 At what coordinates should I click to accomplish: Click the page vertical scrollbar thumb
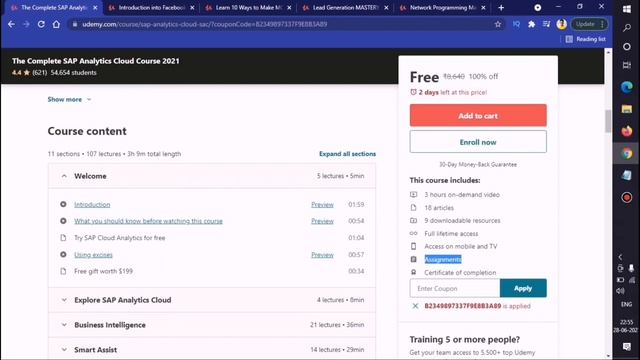(608, 121)
